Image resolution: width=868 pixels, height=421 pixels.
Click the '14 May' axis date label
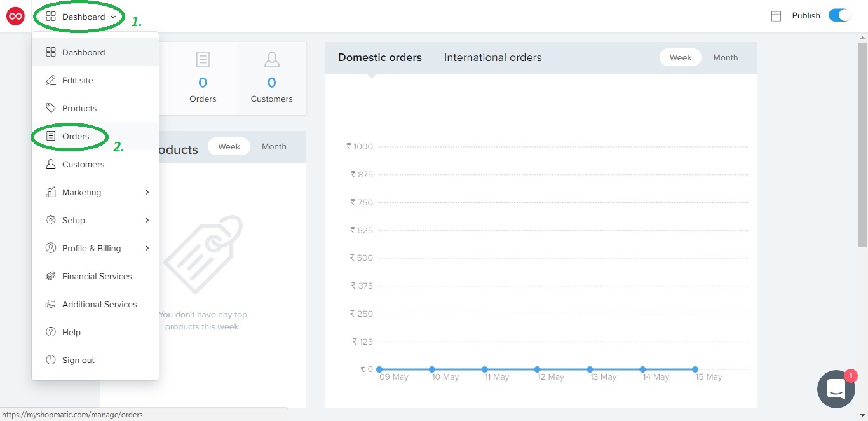point(656,377)
